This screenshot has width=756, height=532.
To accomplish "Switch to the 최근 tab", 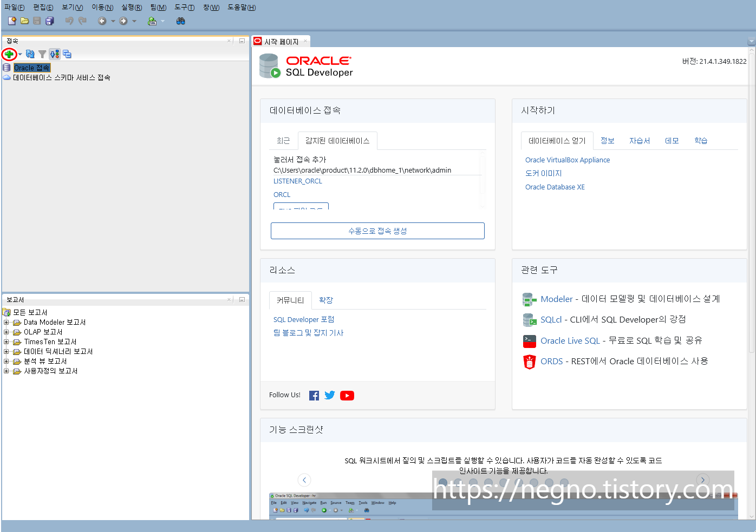I will click(283, 141).
